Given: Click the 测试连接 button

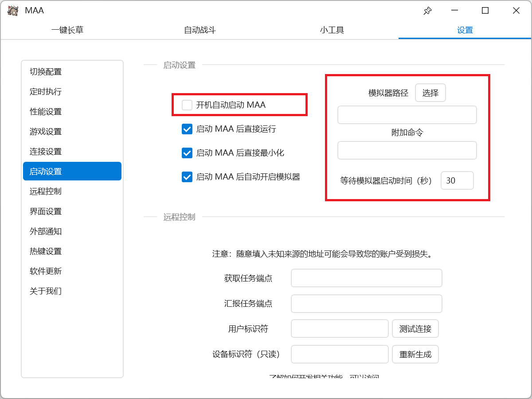Looking at the screenshot, I should tap(415, 329).
